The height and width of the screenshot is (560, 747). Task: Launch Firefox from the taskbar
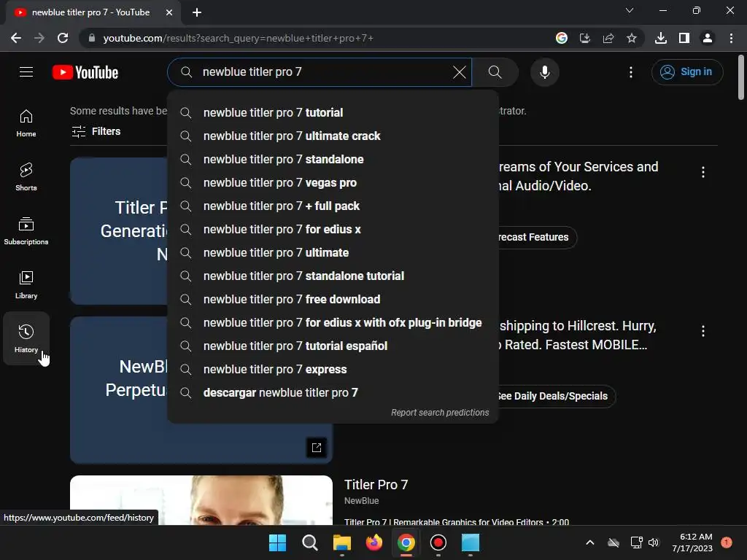[374, 542]
